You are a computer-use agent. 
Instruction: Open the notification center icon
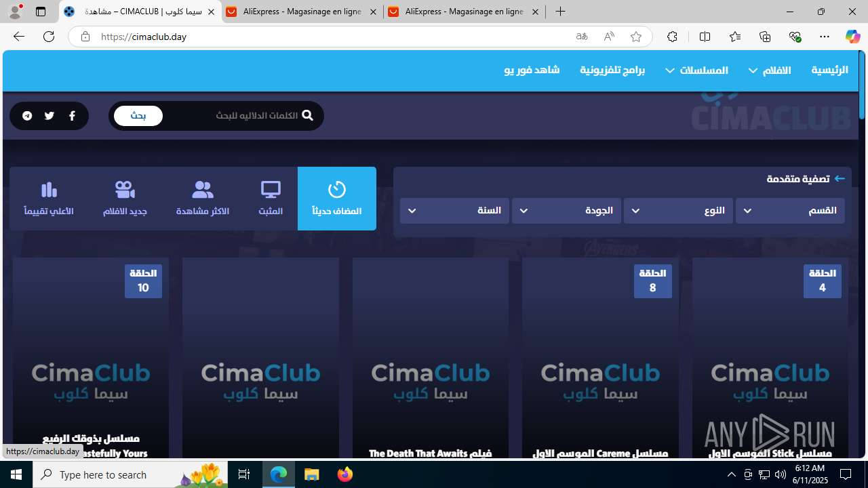point(846,474)
